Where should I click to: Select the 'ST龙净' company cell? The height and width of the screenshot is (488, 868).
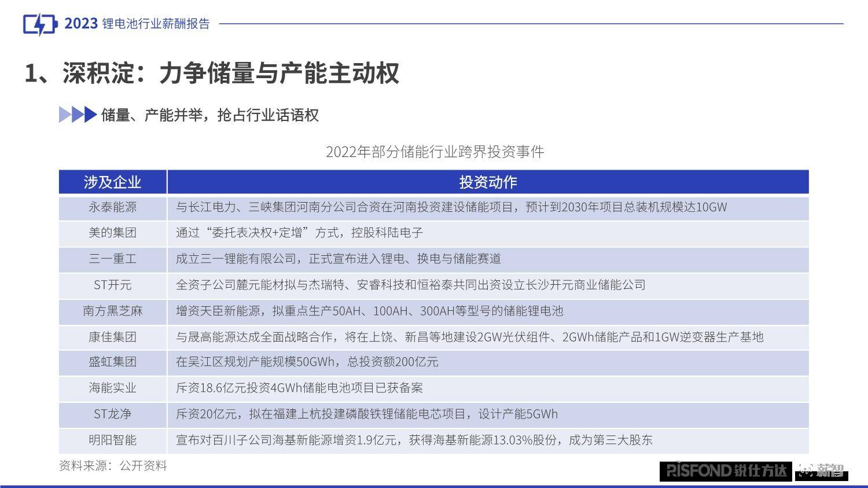113,414
